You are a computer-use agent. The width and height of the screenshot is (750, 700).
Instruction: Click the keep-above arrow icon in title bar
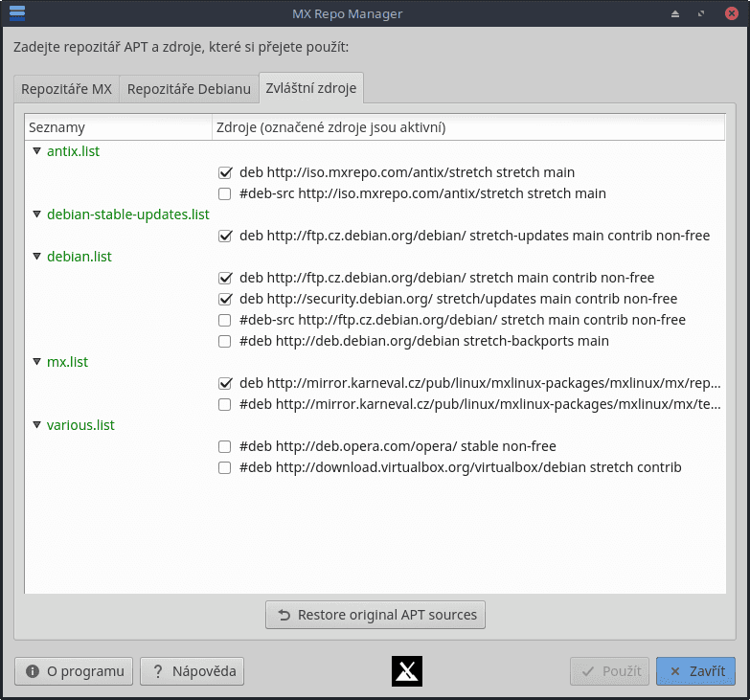pos(674,14)
